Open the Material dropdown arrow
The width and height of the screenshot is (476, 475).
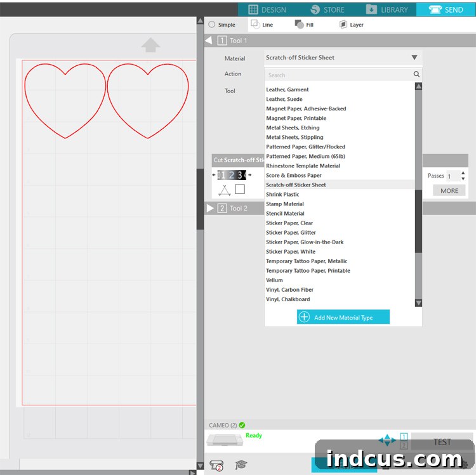pos(414,57)
